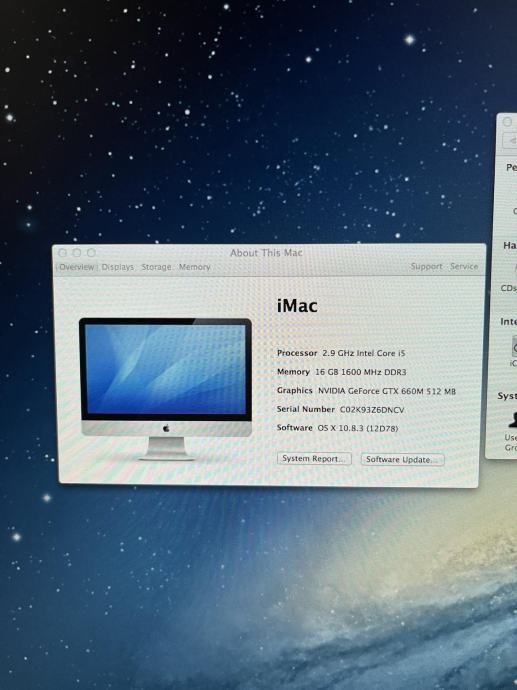Image resolution: width=517 pixels, height=690 pixels.
Task: Open the Storage tab
Action: [156, 267]
